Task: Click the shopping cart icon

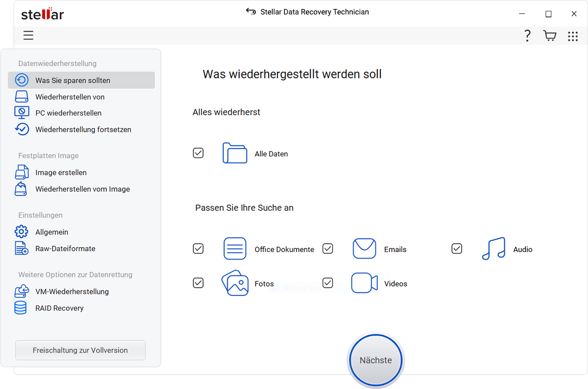Action: (549, 36)
